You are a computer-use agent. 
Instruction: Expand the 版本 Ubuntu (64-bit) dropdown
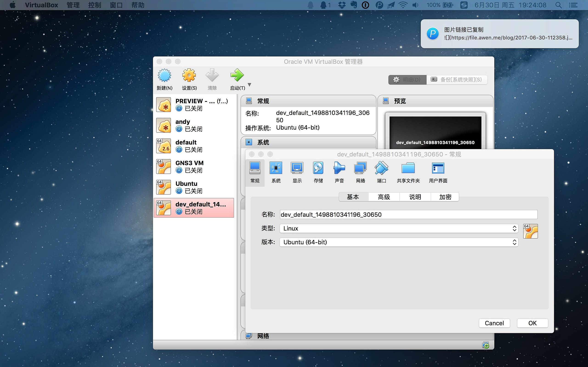point(399,242)
